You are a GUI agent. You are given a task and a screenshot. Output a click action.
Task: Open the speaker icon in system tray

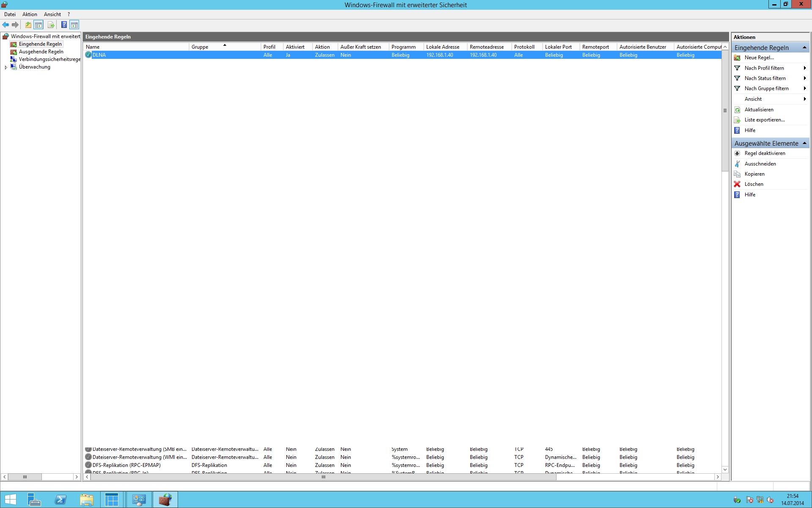[771, 500]
